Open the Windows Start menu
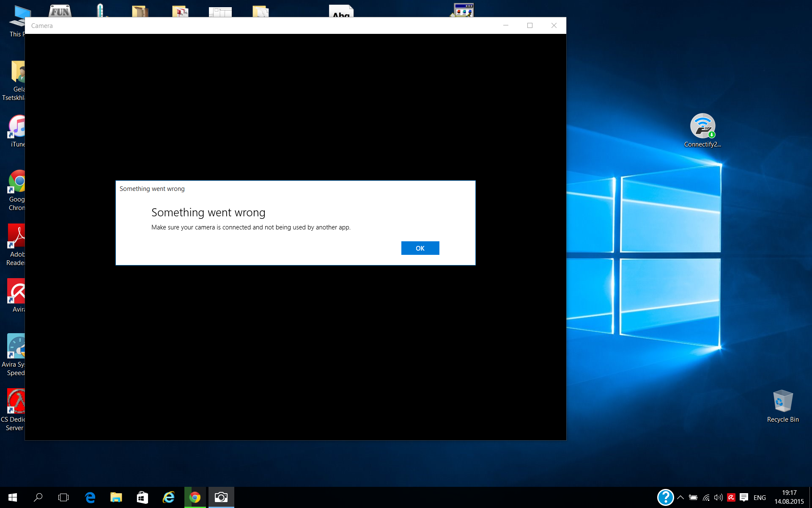The height and width of the screenshot is (508, 812). (13, 497)
